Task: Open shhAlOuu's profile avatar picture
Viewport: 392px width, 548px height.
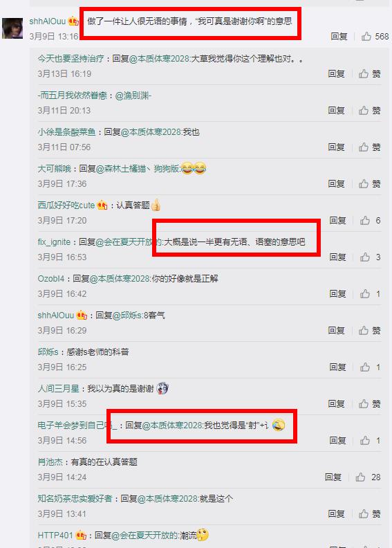Action: tap(12, 28)
